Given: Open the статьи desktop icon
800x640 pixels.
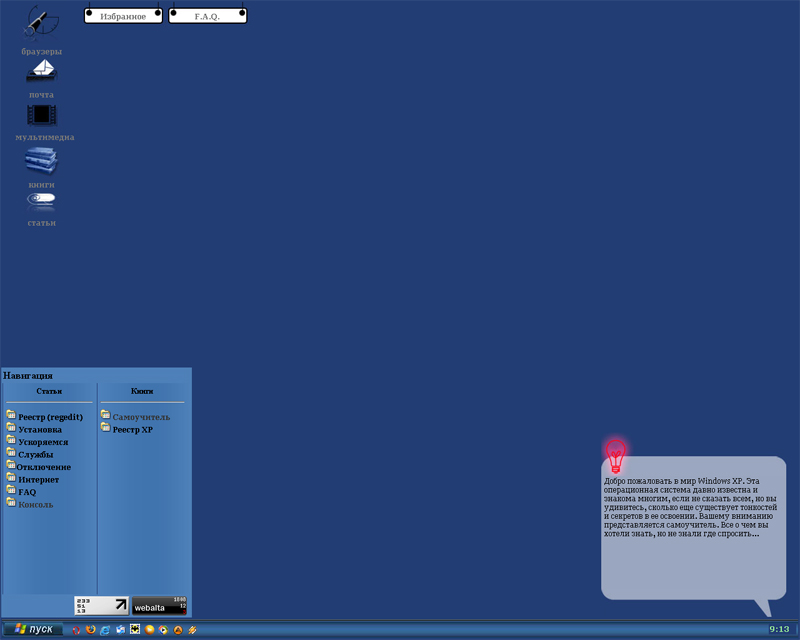Looking at the screenshot, I should pyautogui.click(x=41, y=201).
